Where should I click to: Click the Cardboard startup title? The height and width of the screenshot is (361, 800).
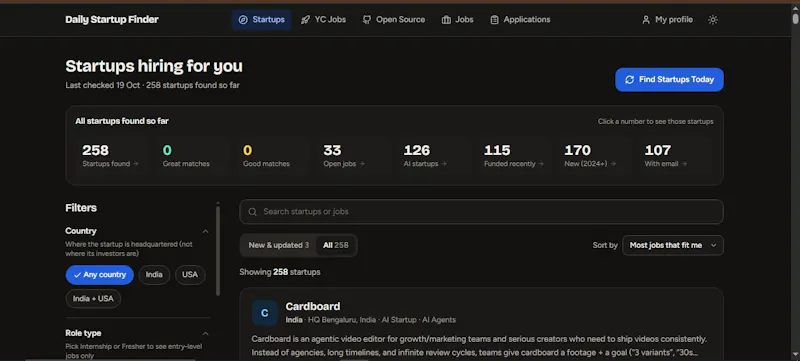(313, 306)
